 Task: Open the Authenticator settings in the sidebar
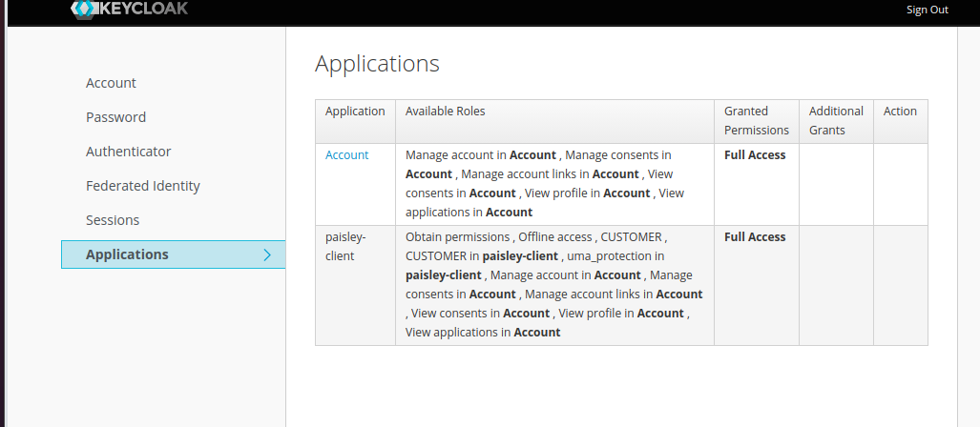128,152
